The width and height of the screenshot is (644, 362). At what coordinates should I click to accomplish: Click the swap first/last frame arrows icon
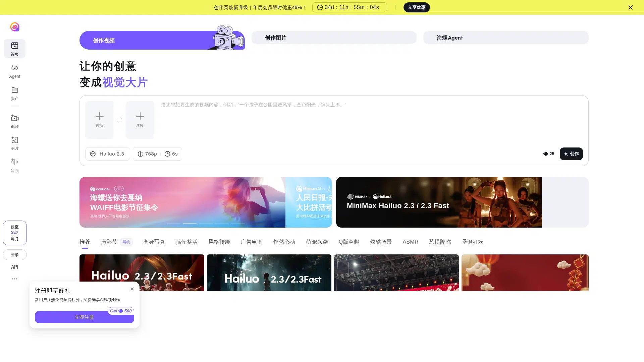click(120, 120)
